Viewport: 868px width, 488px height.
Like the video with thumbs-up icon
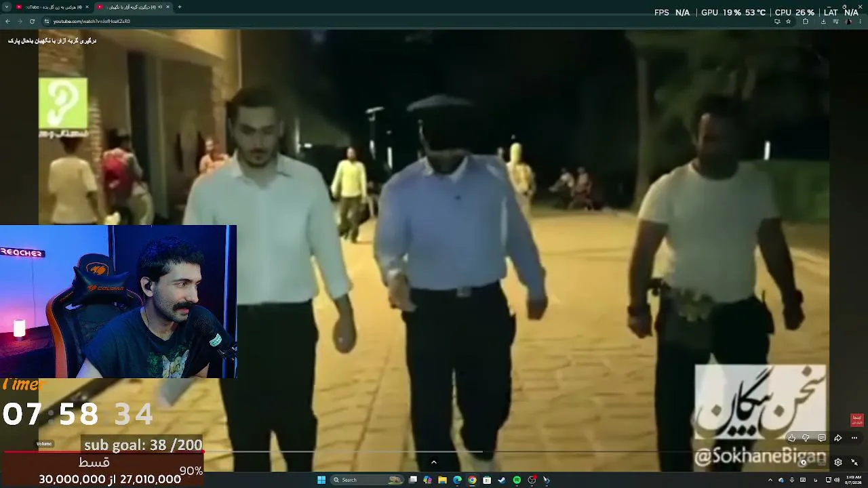click(x=791, y=438)
